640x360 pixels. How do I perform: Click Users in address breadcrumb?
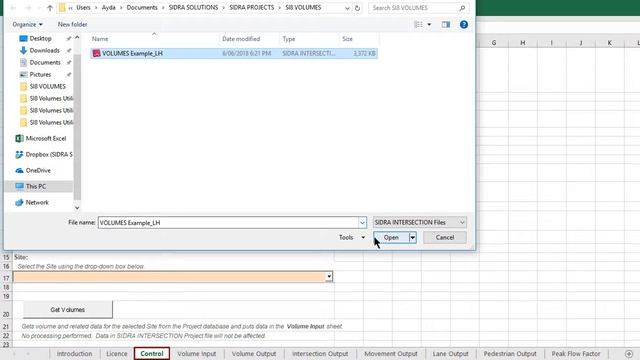tap(83, 8)
